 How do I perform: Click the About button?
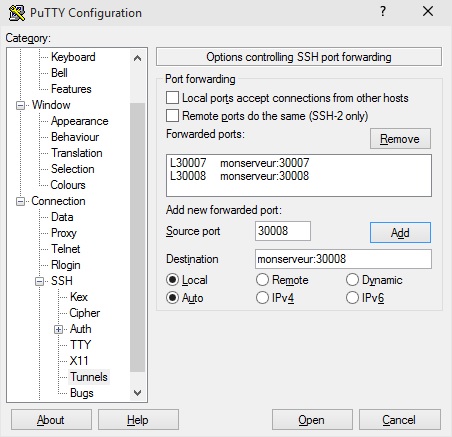[51, 420]
